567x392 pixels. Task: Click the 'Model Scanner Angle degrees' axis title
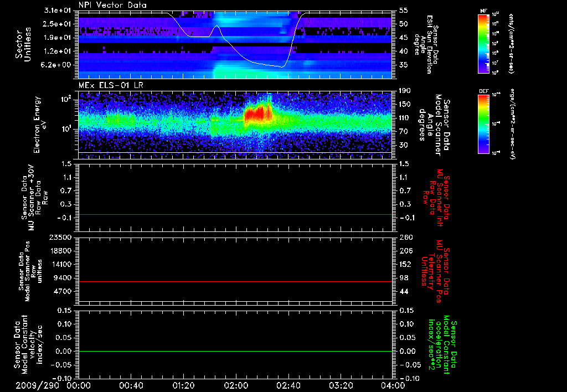pyautogui.click(x=435, y=125)
